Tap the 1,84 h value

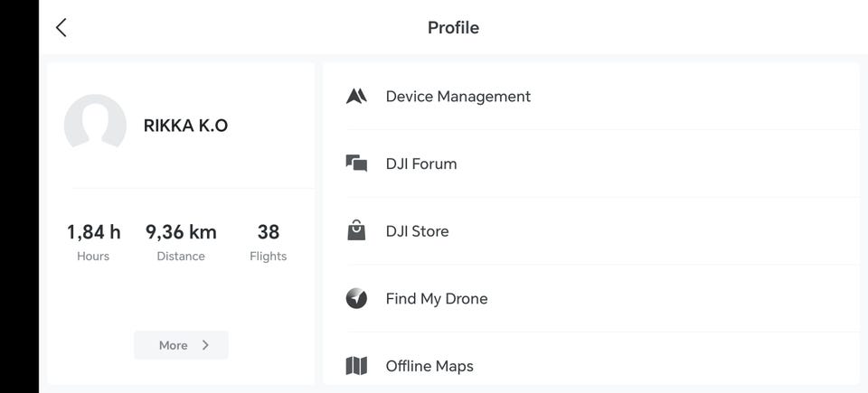click(x=93, y=232)
